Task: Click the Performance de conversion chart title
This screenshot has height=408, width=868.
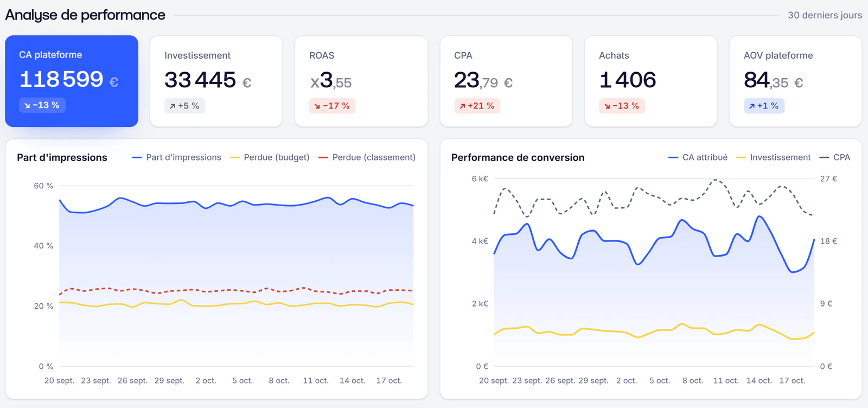Action: (x=518, y=157)
